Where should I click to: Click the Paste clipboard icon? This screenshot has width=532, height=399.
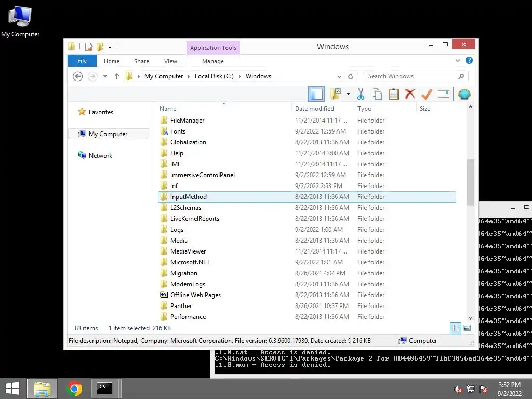click(394, 94)
